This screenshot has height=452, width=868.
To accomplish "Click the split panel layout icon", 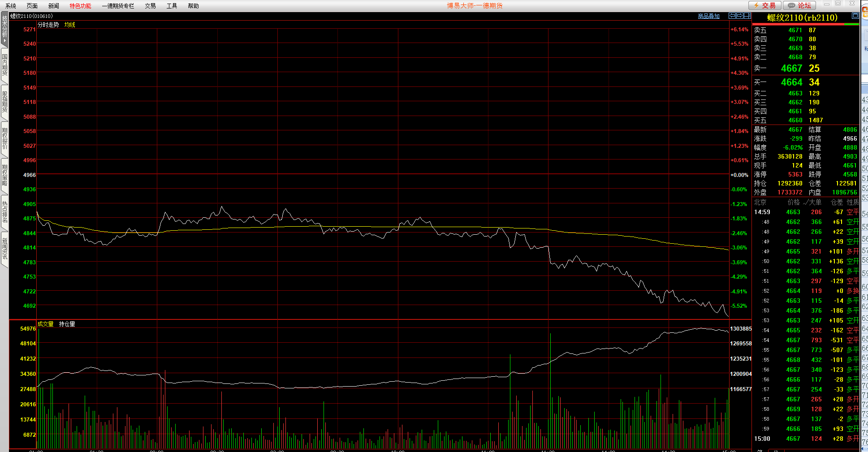I will [747, 16].
